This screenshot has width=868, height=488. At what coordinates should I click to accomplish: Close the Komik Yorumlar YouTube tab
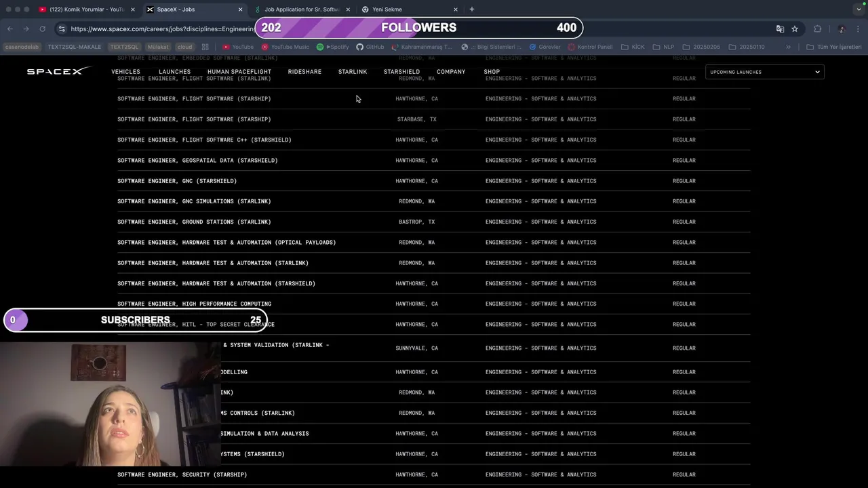click(133, 9)
